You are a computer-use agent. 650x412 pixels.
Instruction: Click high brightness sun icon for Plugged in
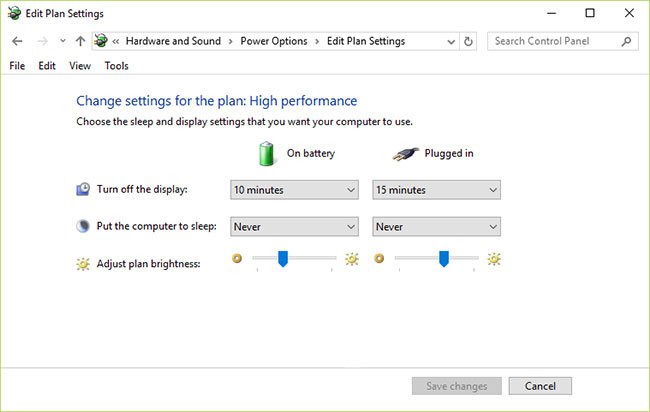[494, 259]
